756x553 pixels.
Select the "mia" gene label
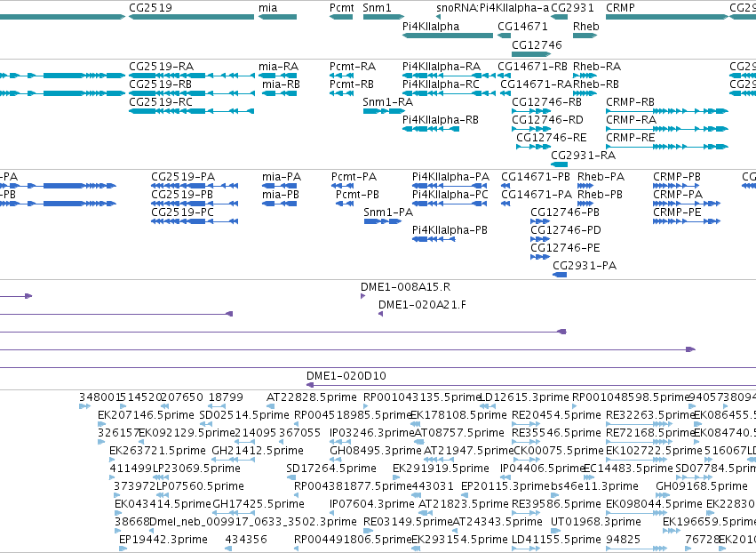268,8
